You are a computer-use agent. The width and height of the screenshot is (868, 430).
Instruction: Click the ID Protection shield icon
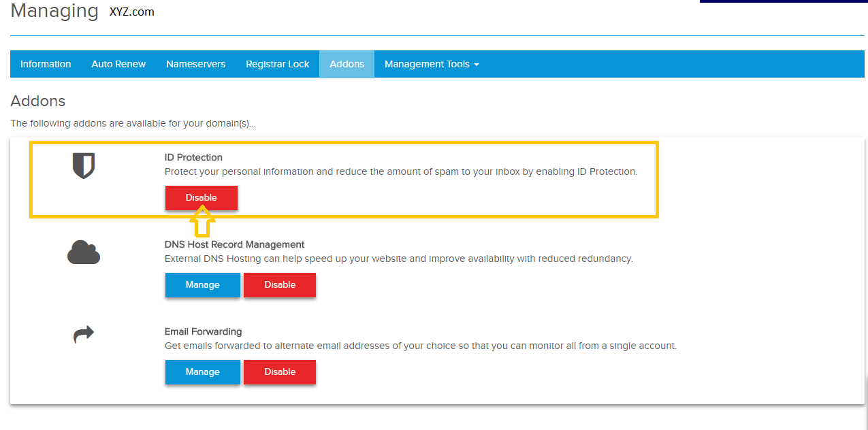click(84, 166)
